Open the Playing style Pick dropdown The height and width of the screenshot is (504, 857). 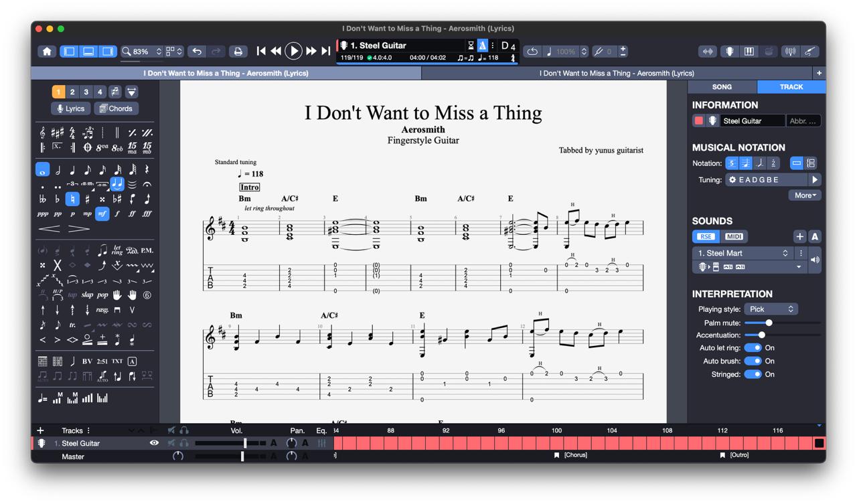coord(771,309)
